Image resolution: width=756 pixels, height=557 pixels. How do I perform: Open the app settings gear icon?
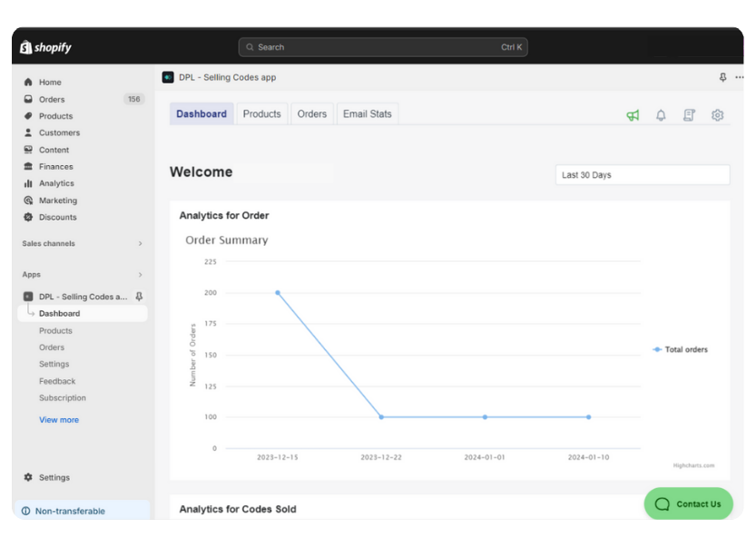tap(717, 115)
